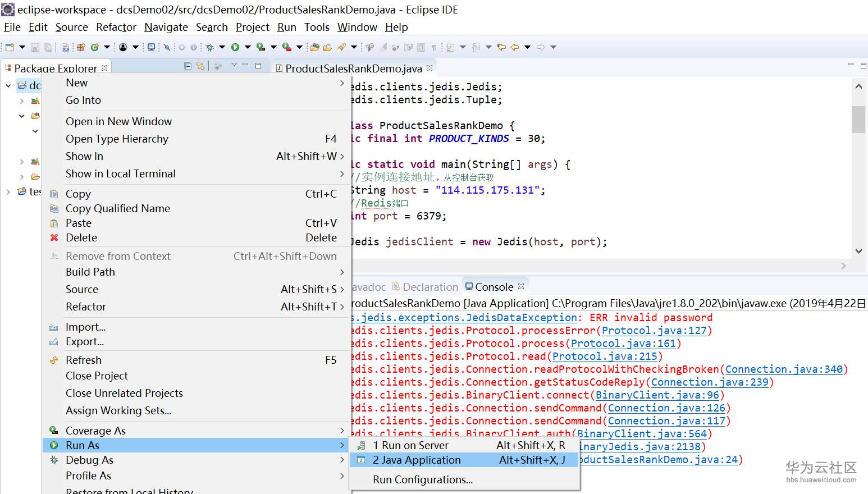
Task: Open Connection.java:239 stack trace link
Action: (x=710, y=382)
